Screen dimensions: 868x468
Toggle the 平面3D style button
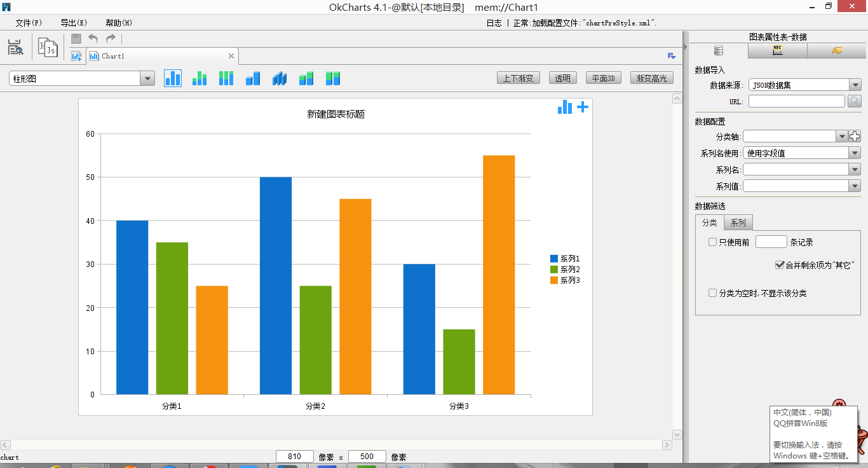pyautogui.click(x=604, y=78)
